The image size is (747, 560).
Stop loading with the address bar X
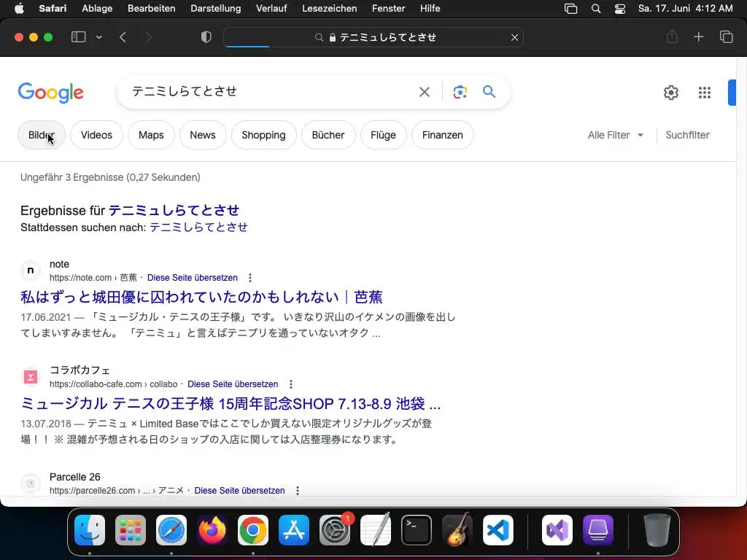514,37
